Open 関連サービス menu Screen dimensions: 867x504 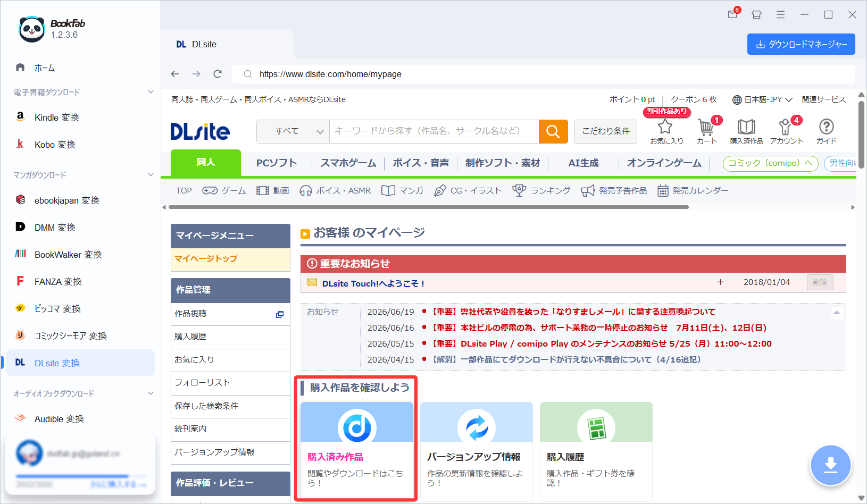(x=823, y=99)
